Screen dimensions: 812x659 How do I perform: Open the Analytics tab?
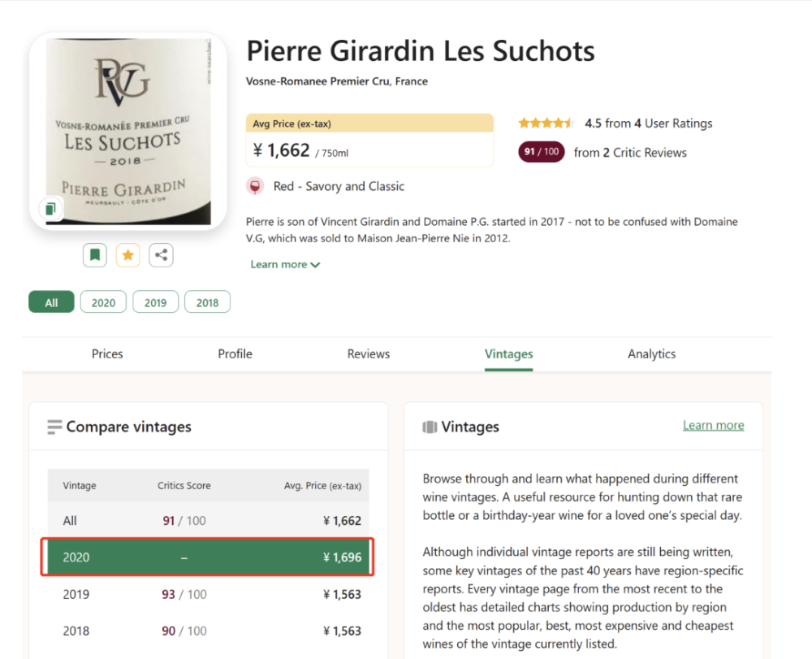tap(651, 353)
